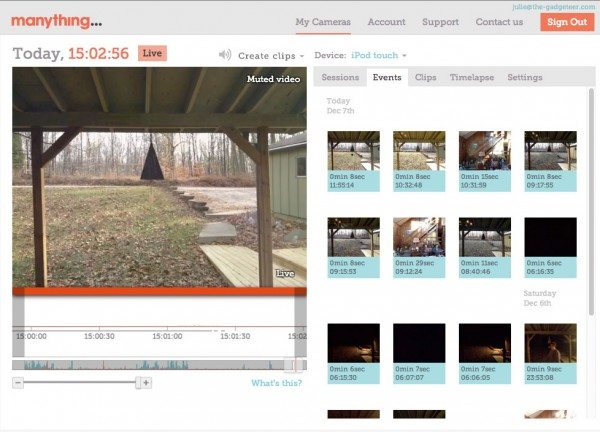Open event thumbnail at 09:15:53
The height and width of the screenshot is (432, 600).
point(354,248)
